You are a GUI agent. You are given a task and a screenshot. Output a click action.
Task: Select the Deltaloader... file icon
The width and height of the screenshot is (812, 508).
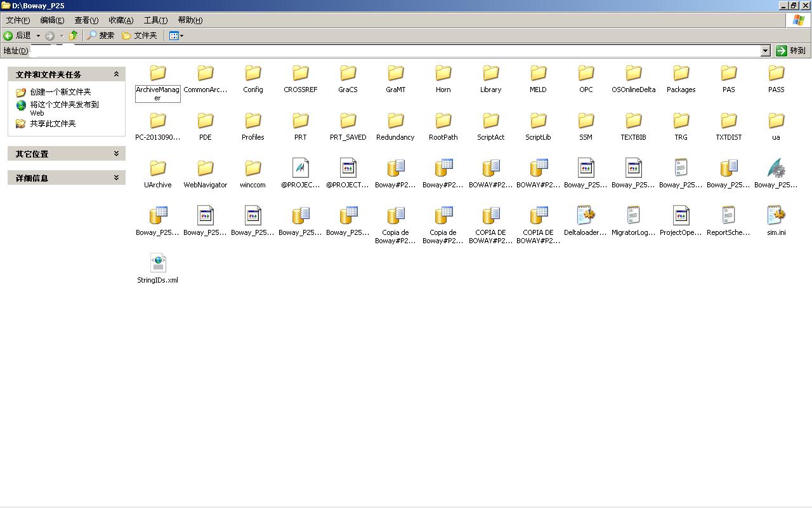586,215
